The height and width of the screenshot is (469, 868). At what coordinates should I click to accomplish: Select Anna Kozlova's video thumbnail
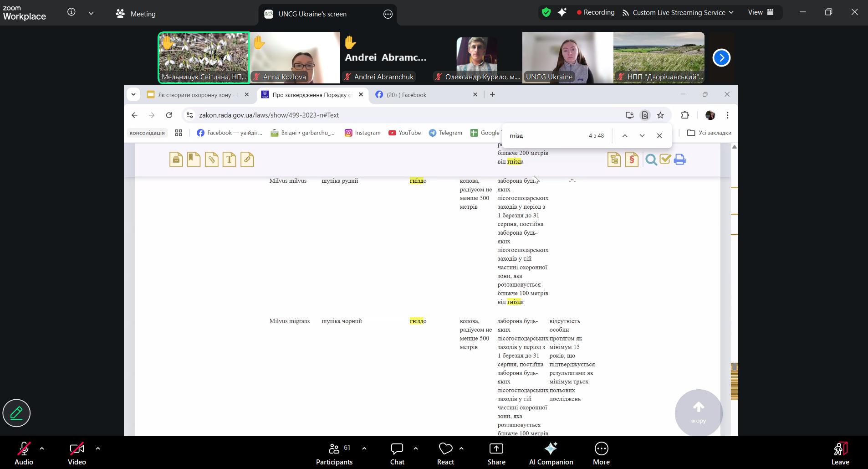point(295,58)
